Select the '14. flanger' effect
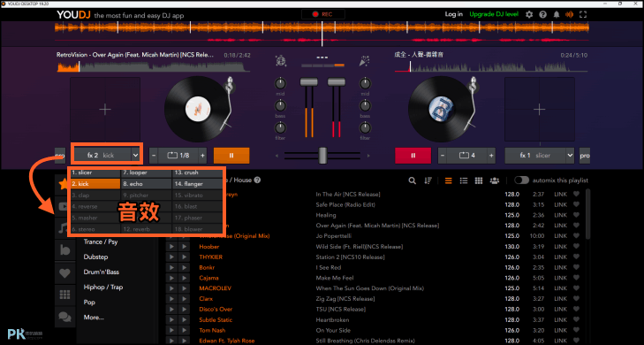Screen dimensions: 644x345 198,184
